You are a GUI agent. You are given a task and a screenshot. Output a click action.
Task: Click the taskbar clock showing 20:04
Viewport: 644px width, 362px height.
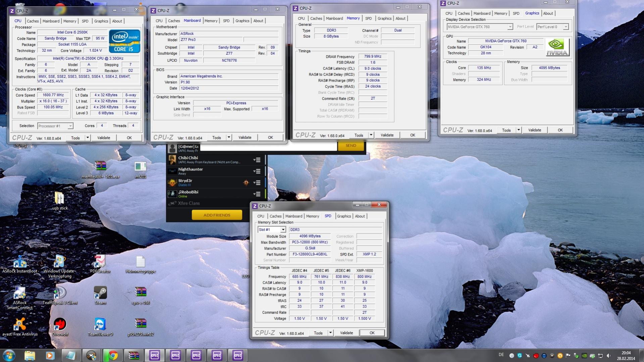pyautogui.click(x=626, y=356)
